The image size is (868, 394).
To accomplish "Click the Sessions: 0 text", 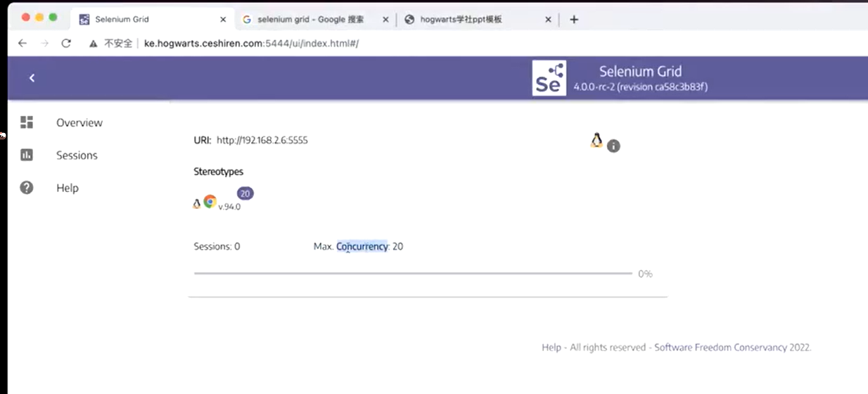I will (x=217, y=246).
